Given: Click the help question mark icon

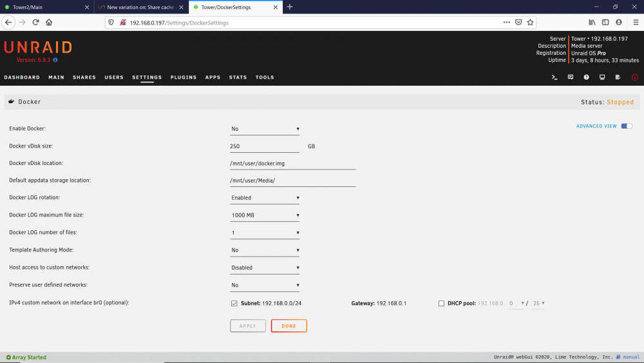Looking at the screenshot, I should point(586,77).
